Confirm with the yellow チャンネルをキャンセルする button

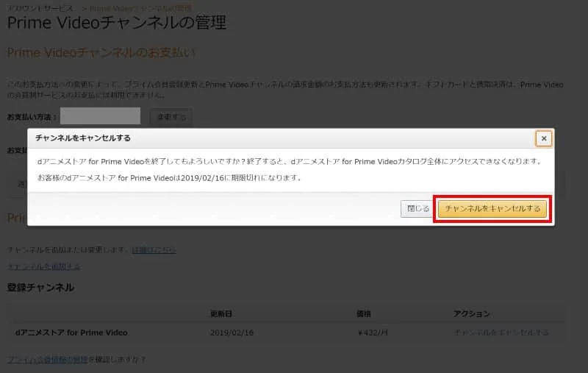[x=492, y=209]
